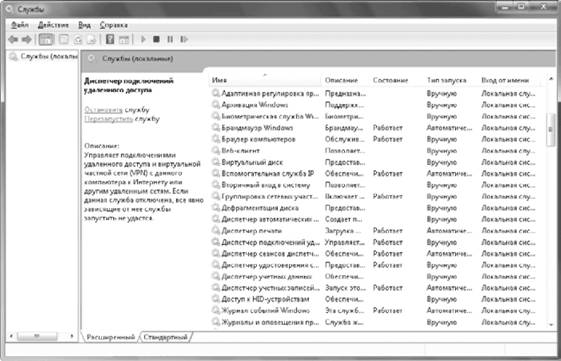Sort by the Тип запуска column header

[x=451, y=80]
